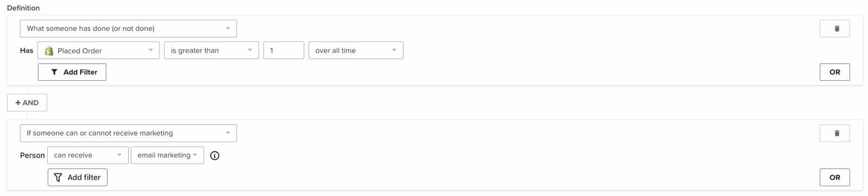Viewport: 868px width, 196px height.
Task: Delete the marketing consent condition with trash icon
Action: [834, 133]
